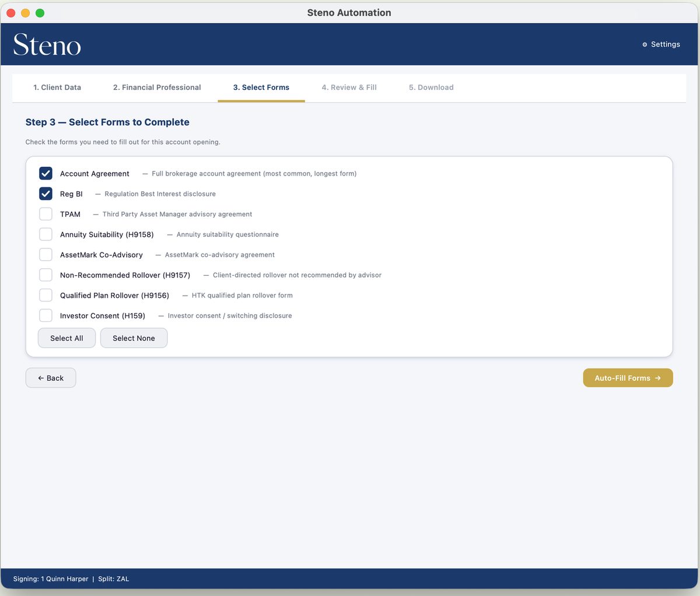The image size is (700, 596).
Task: Open the Download tab
Action: click(x=431, y=87)
